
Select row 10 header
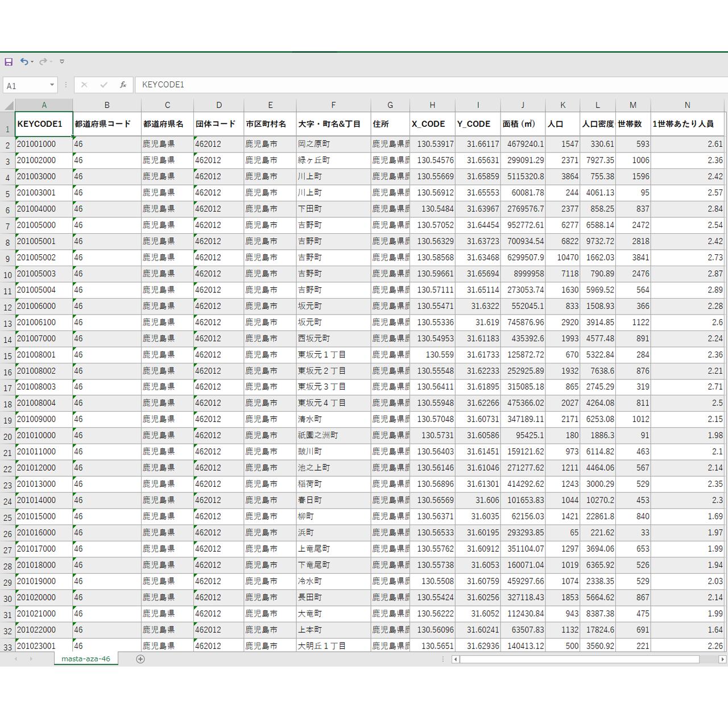pos(7,275)
